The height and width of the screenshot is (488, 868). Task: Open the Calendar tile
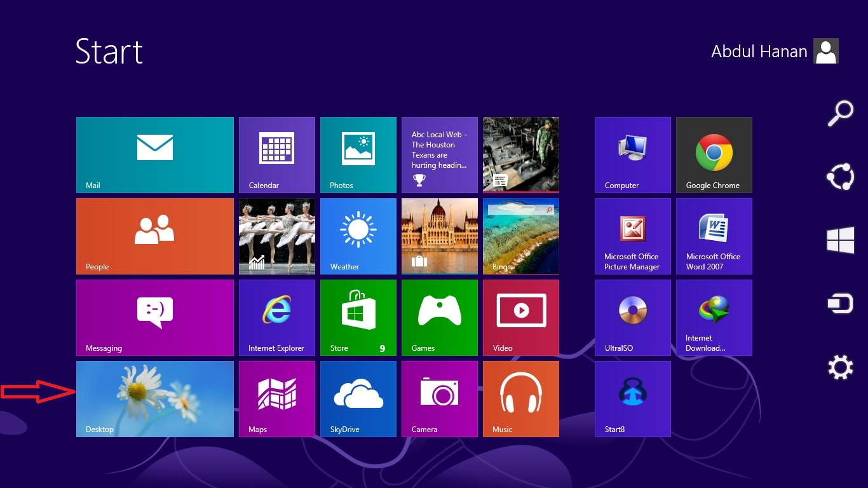point(277,155)
